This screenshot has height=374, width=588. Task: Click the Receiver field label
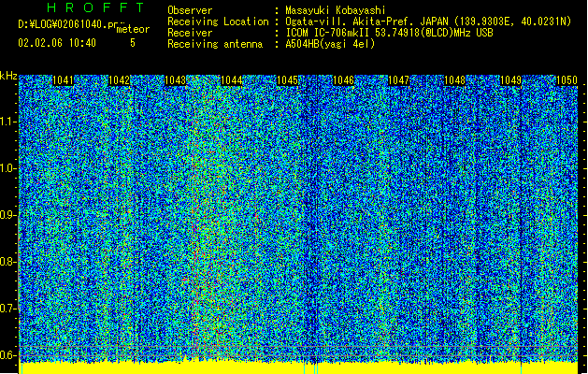pyautogui.click(x=190, y=33)
